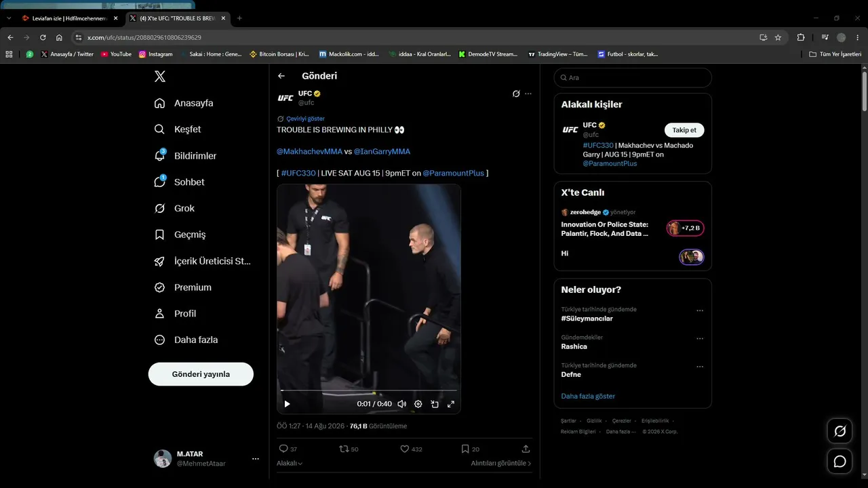The image size is (868, 488).
Task: Toggle picture-in-picture for the video
Action: [434, 404]
